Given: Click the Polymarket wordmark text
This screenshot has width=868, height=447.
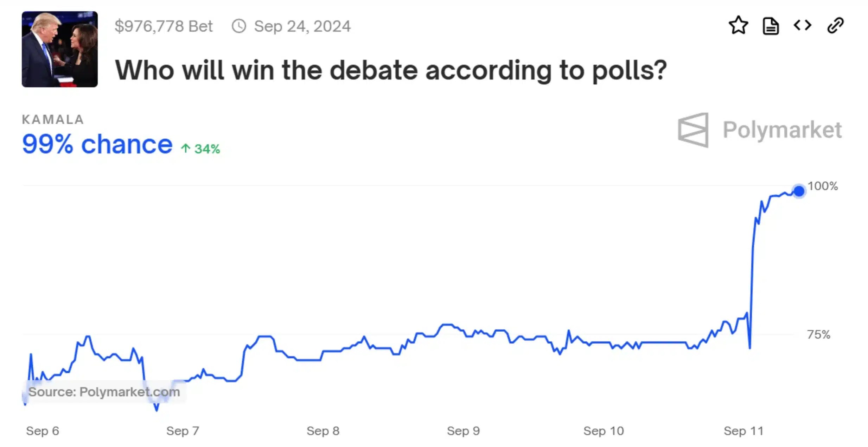Looking at the screenshot, I should pyautogui.click(x=782, y=130).
